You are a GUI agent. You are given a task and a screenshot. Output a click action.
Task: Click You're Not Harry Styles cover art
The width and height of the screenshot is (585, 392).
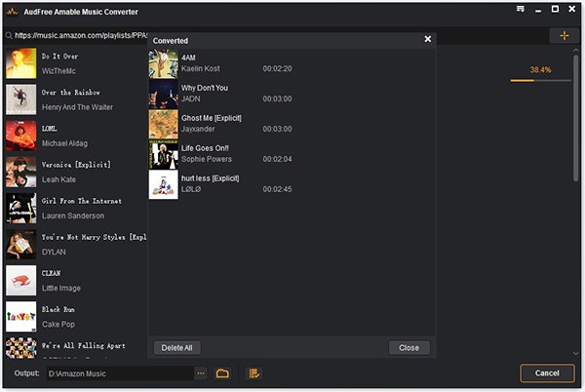(21, 245)
